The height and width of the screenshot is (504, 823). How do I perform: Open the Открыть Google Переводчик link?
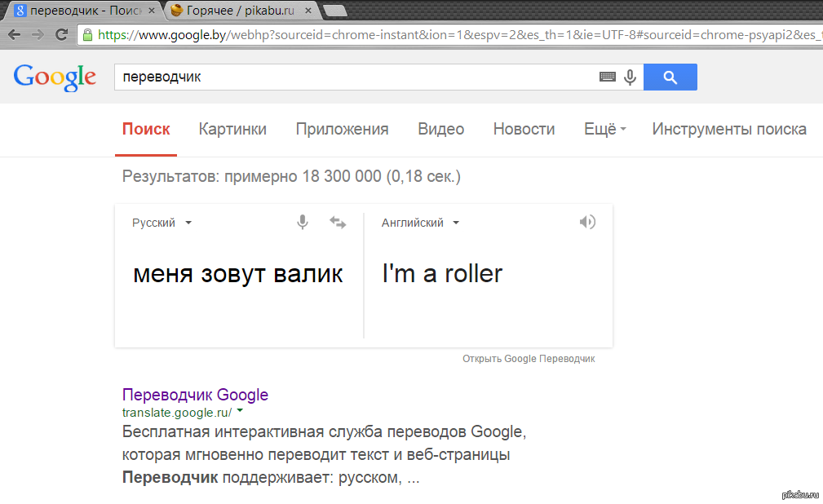[529, 359]
